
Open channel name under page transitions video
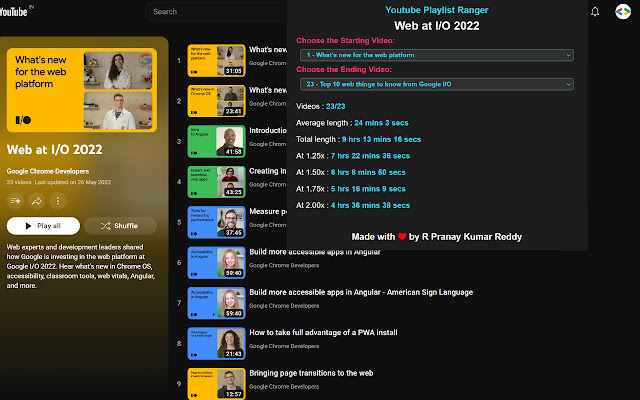tap(284, 387)
